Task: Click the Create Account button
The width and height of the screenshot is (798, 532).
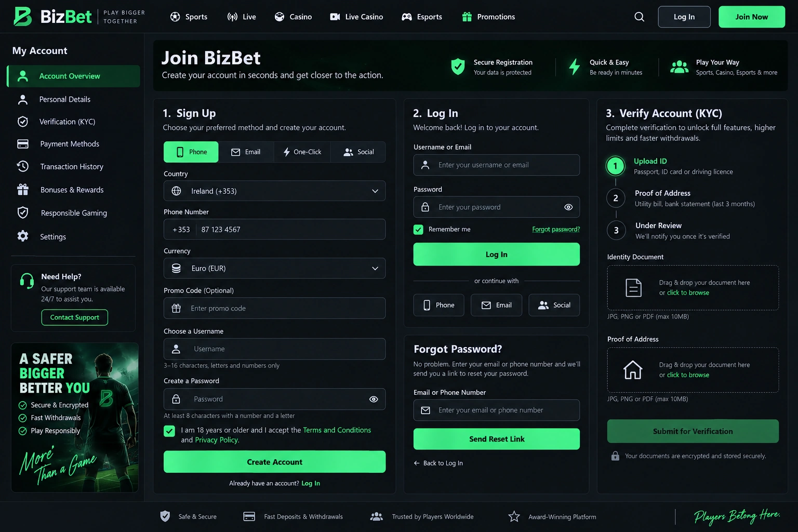Action: (x=274, y=462)
